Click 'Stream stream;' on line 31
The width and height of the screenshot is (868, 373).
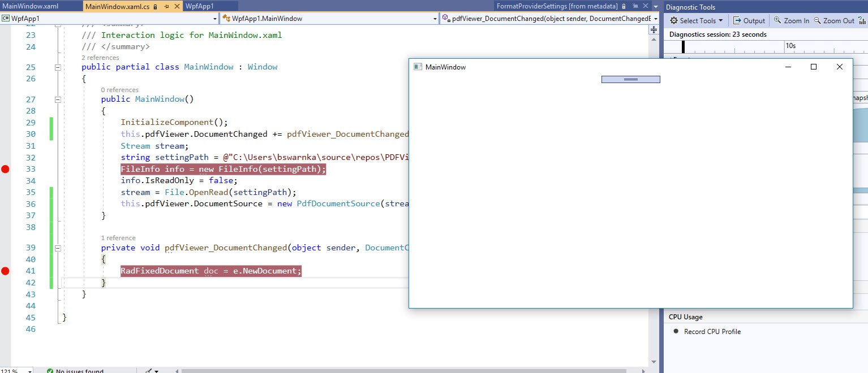click(155, 146)
